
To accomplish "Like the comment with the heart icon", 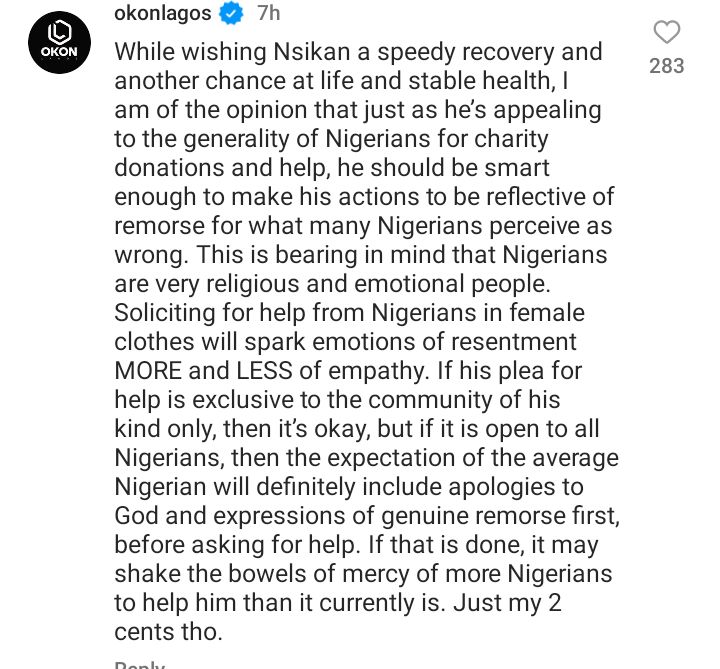I will point(666,33).
